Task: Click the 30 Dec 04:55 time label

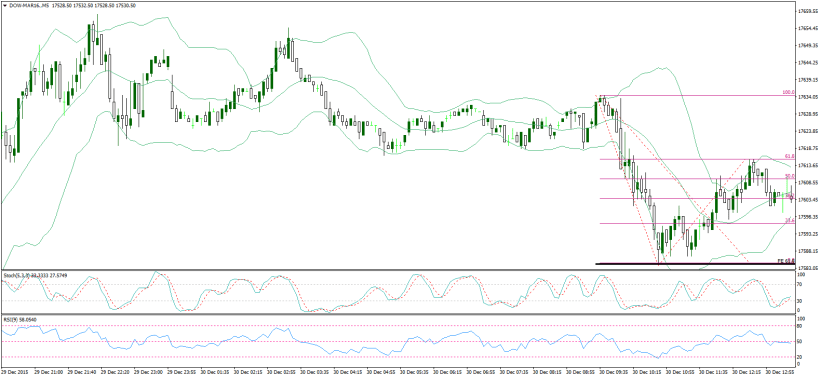Action: click(x=382, y=373)
